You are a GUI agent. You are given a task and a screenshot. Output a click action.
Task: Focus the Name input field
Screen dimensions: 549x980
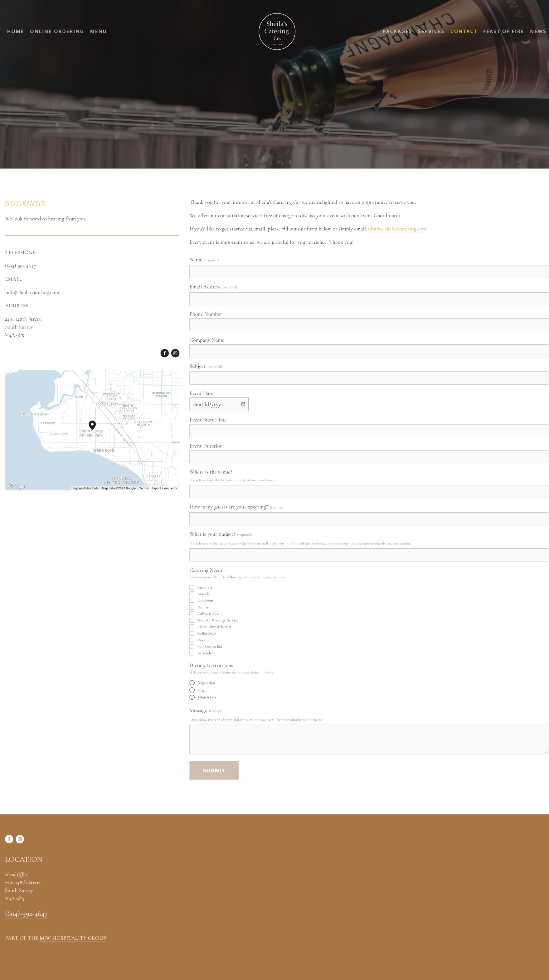click(x=368, y=272)
